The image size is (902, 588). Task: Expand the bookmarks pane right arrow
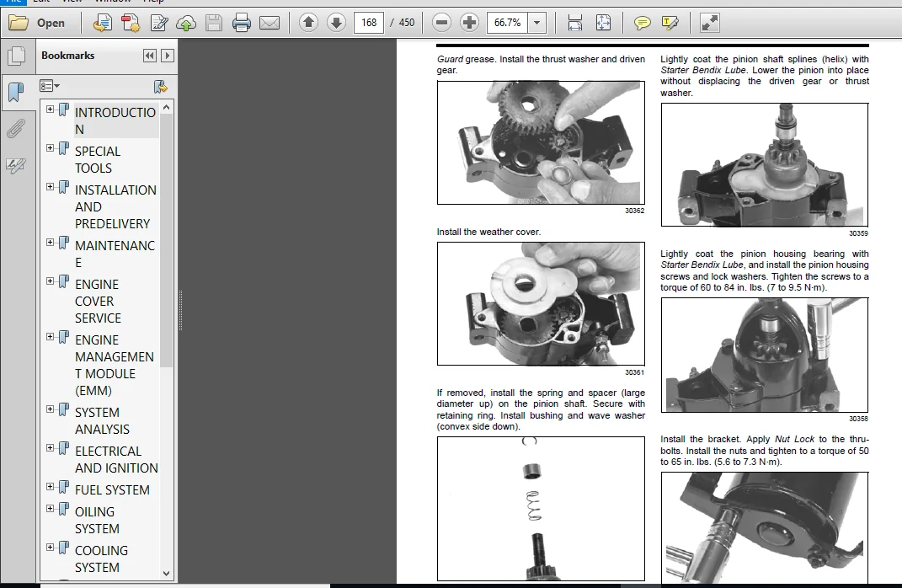[168, 56]
